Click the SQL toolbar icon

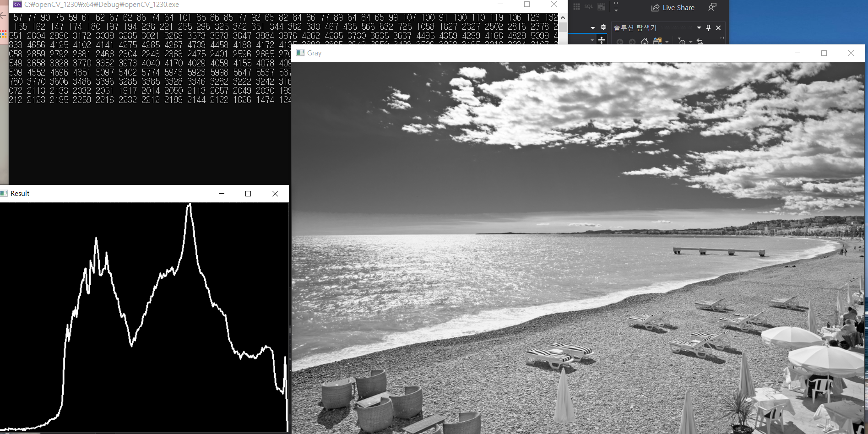(589, 6)
